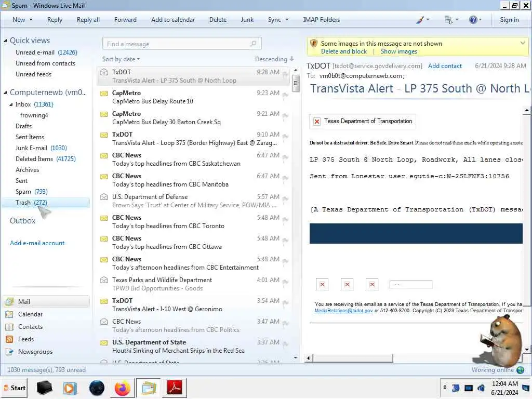Toggle flag on TxDOT 9:28 AM message
The height and width of the screenshot is (399, 532).
pos(285,74)
